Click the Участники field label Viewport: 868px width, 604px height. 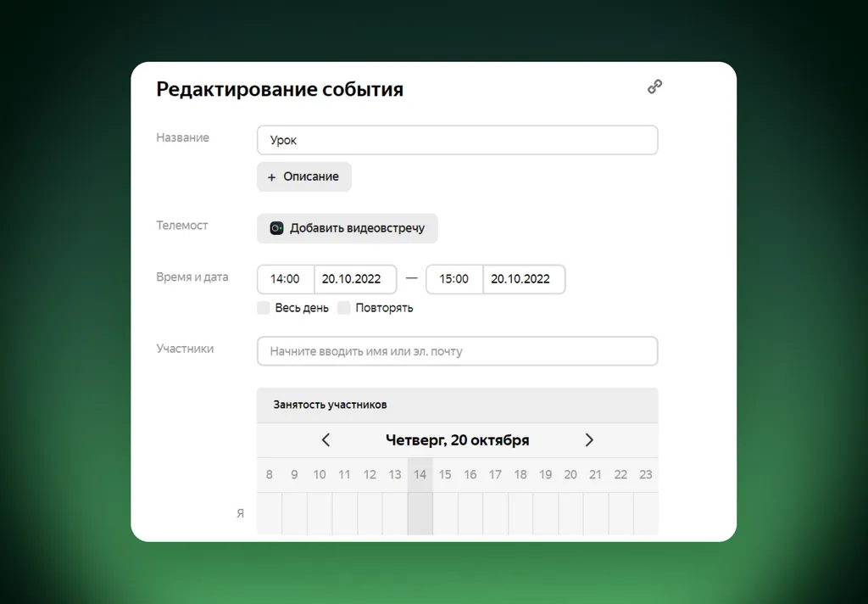[x=185, y=349]
